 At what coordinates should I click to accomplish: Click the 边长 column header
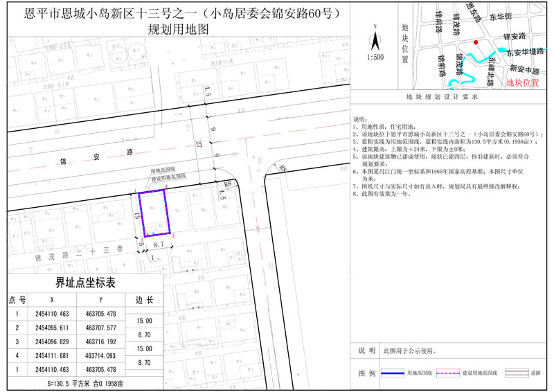(143, 300)
